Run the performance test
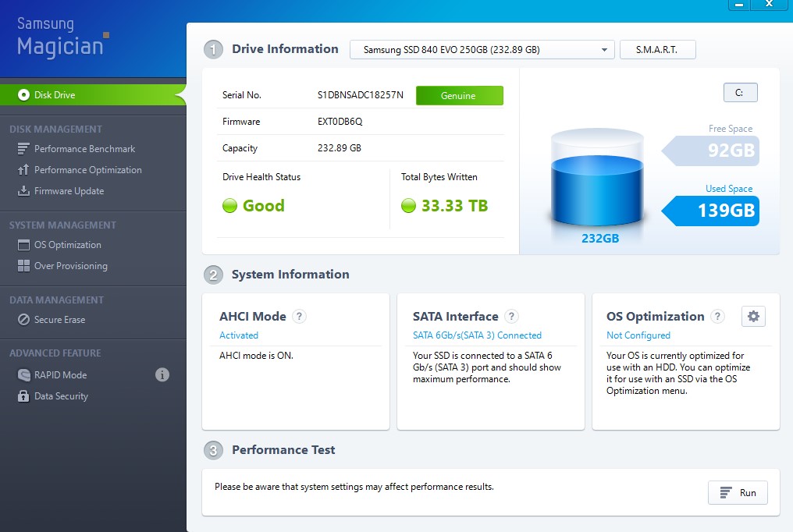This screenshot has width=793, height=532. click(x=738, y=493)
